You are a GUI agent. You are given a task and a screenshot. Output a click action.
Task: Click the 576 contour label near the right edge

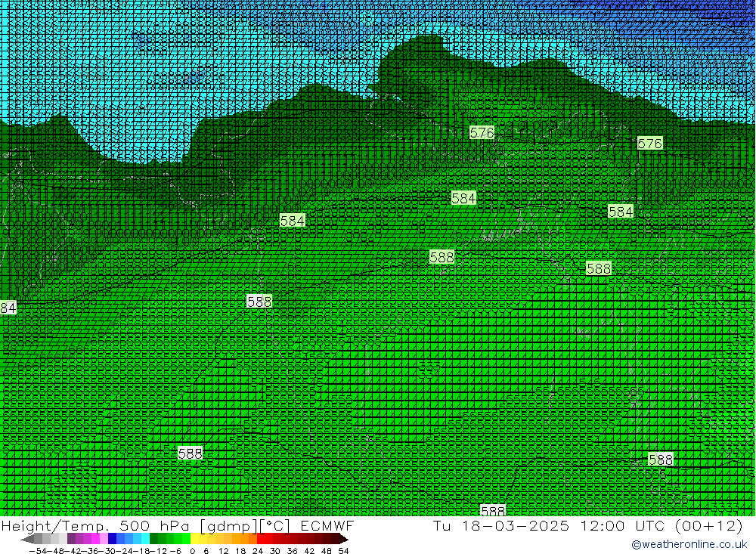(649, 143)
